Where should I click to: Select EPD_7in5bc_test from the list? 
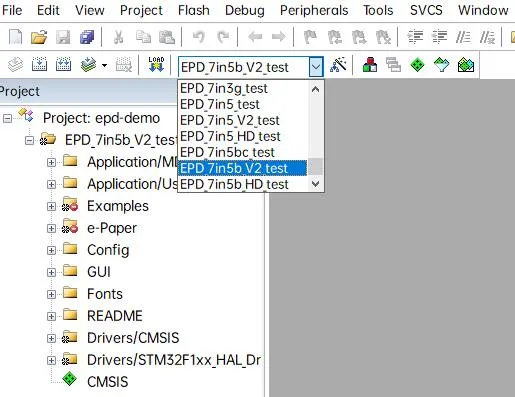point(243,153)
